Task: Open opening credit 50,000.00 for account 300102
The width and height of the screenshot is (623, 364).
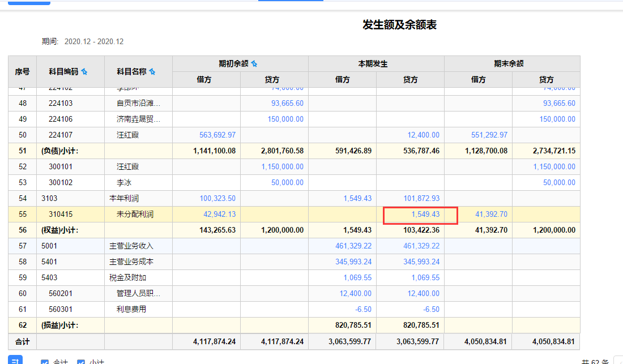Action: click(287, 183)
